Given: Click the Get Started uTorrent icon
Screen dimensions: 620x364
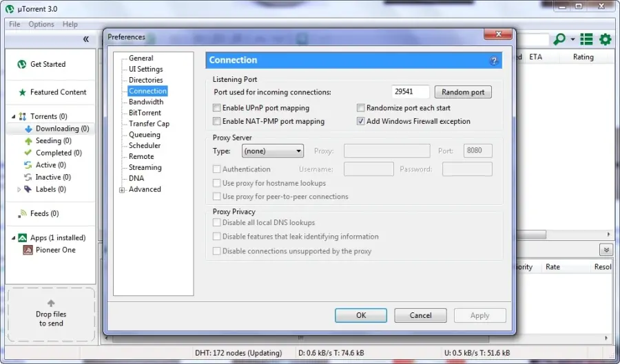Looking at the screenshot, I should [x=22, y=64].
